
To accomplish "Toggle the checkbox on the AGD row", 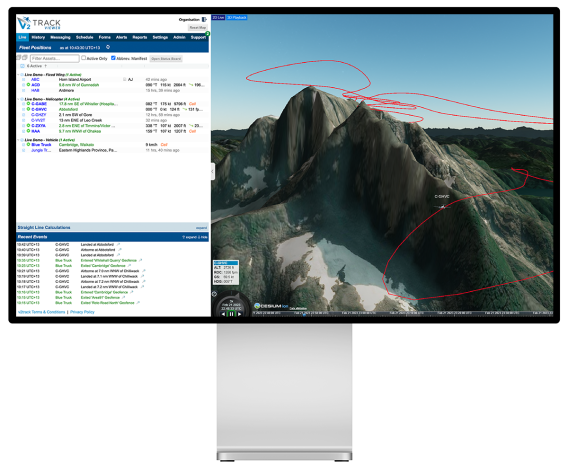I will [x=24, y=85].
